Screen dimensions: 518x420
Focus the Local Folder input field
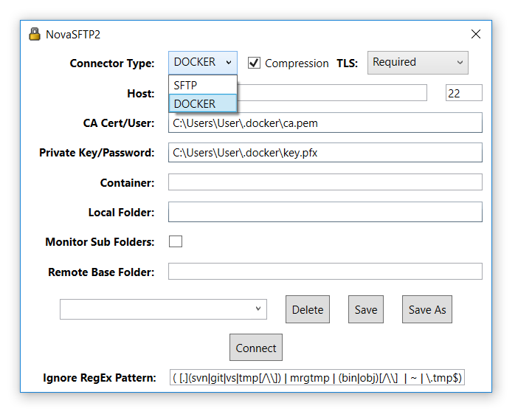pos(325,212)
